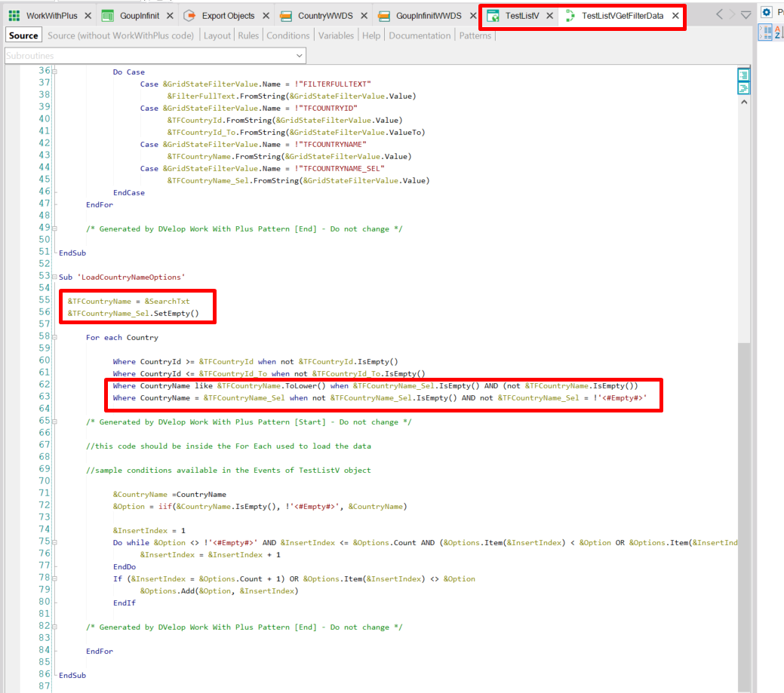784x693 pixels.
Task: Collapse the For each Country block at line 58
Action: point(54,337)
